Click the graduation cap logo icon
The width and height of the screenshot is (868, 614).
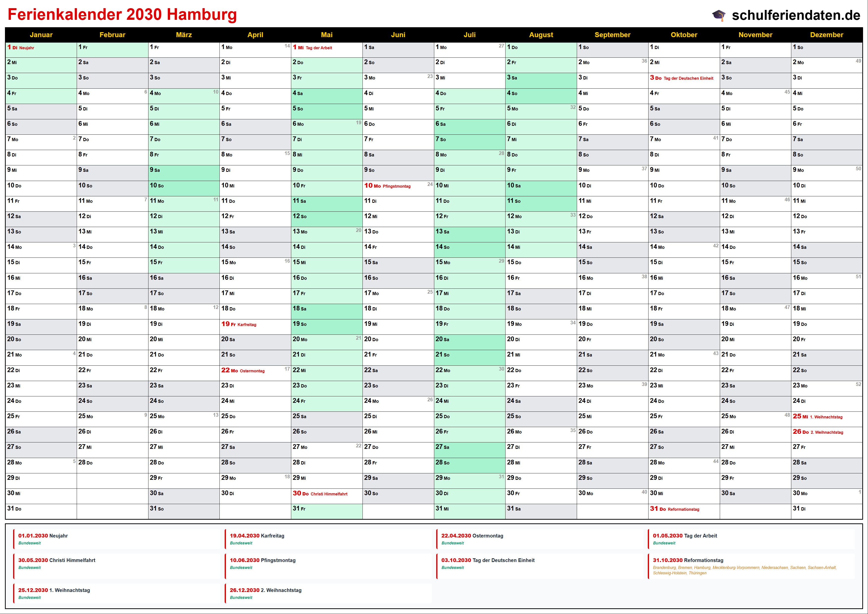(719, 15)
